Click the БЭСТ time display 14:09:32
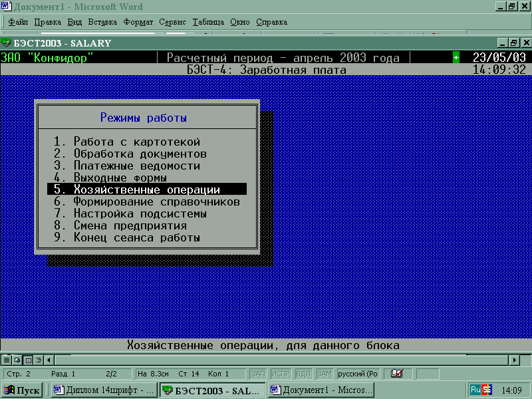This screenshot has height=399, width=532. pos(499,70)
